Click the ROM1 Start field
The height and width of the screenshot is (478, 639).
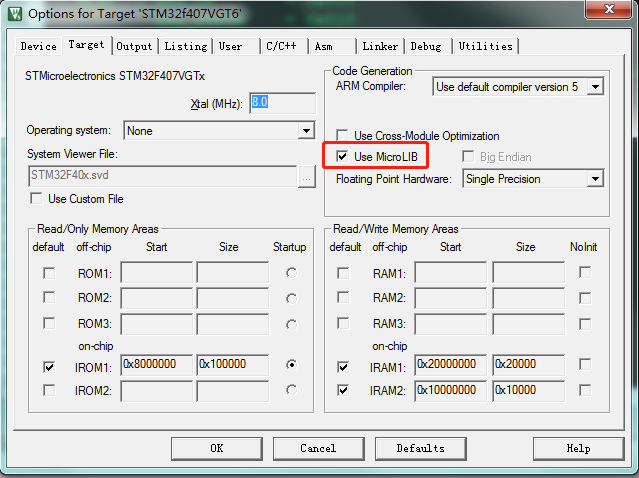[156, 273]
